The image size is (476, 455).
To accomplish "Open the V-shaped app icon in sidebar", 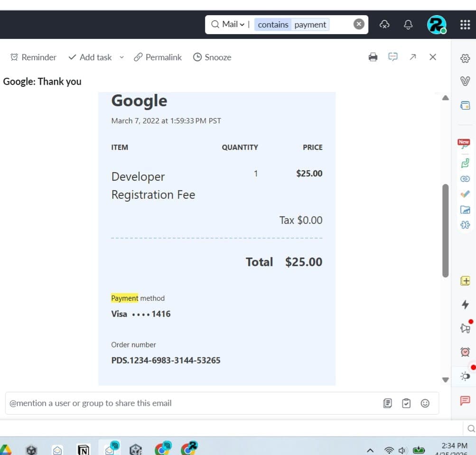I will click(465, 81).
